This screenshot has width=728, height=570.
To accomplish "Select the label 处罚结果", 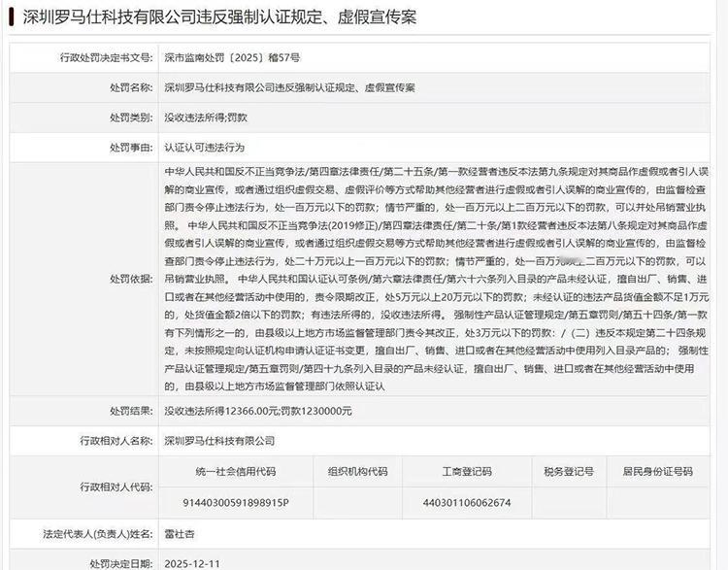I will pyautogui.click(x=131, y=411).
